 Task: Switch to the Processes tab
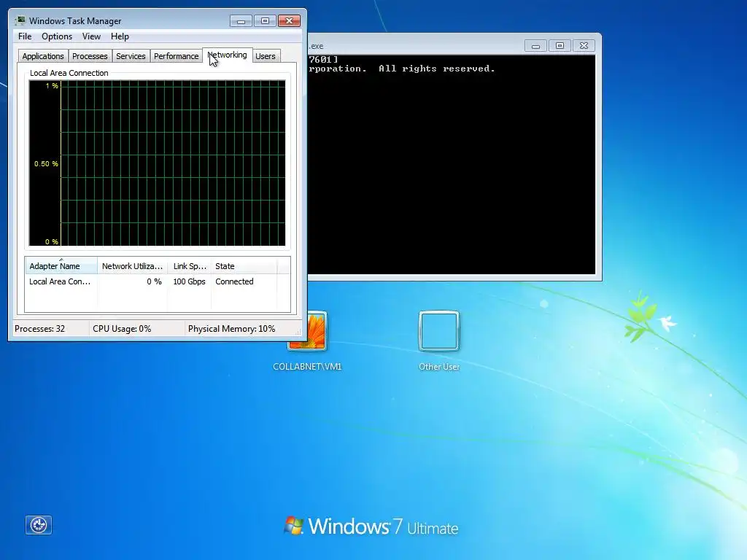[90, 56]
